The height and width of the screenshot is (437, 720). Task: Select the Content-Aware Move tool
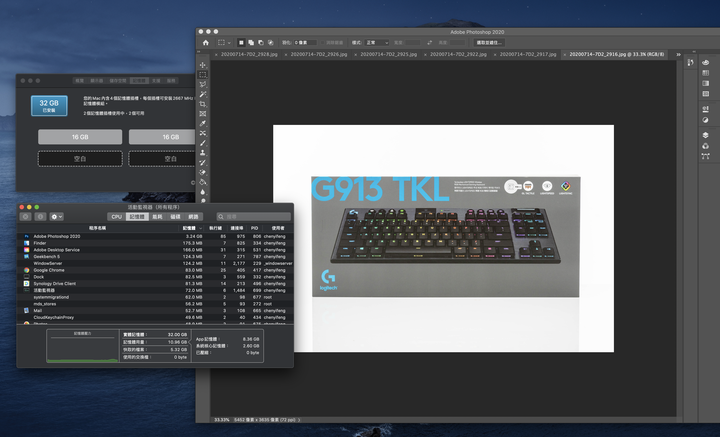(x=202, y=133)
